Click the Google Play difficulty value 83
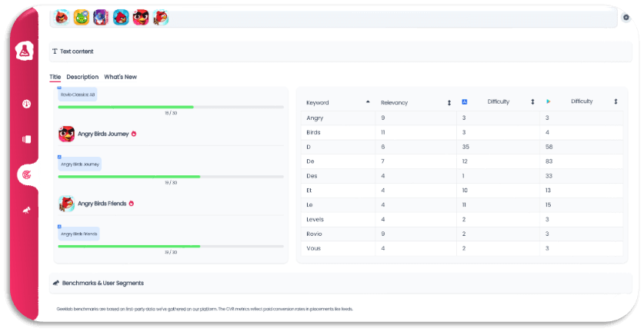644x332 pixels. pos(549,161)
